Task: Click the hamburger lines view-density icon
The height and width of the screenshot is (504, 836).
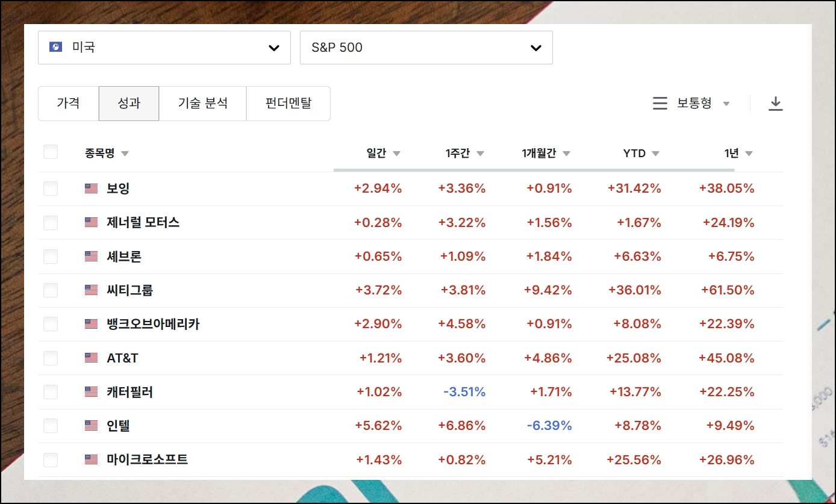Action: 660,104
